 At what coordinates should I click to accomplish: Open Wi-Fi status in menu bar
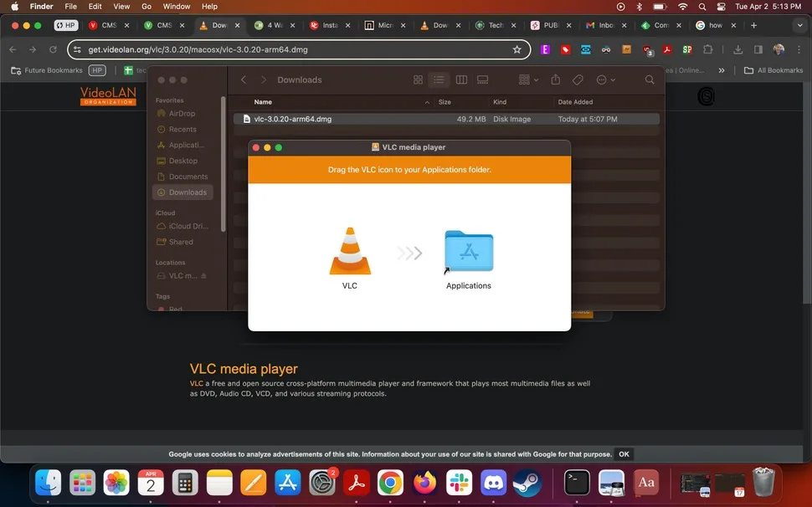point(683,7)
